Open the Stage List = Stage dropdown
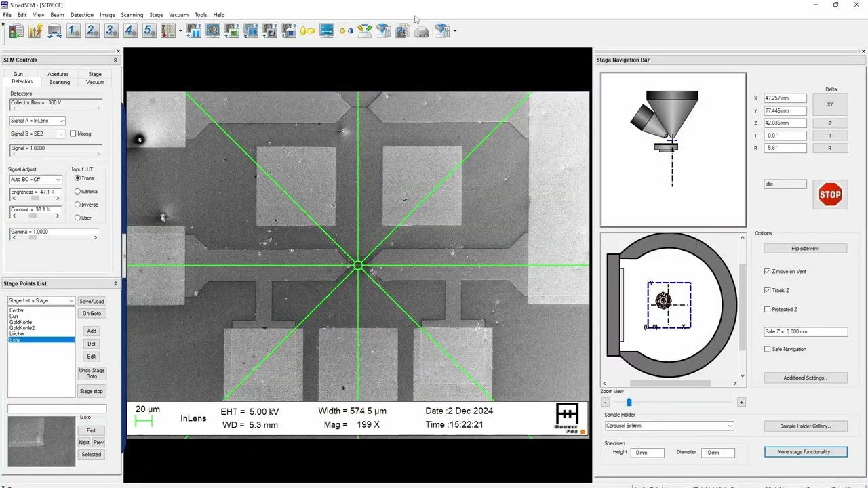The height and width of the screenshot is (488, 868). click(x=41, y=301)
